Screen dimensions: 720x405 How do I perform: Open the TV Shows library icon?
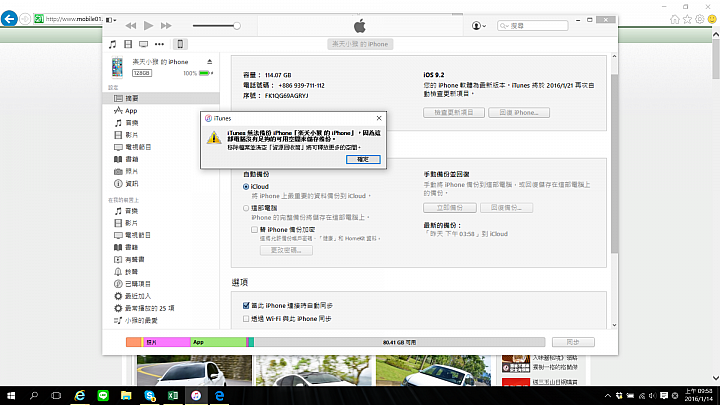coord(144,44)
